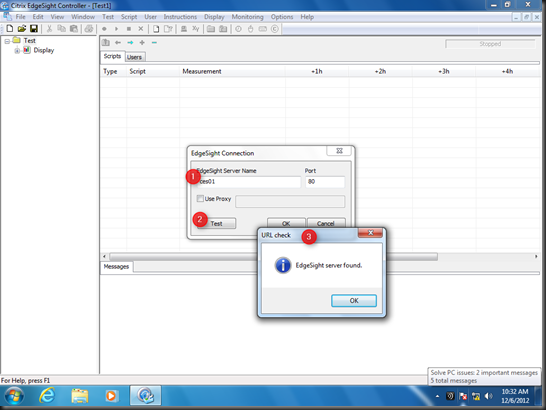The height and width of the screenshot is (410, 546).
Task: Click the X delete toolbar icon
Action: point(141,29)
